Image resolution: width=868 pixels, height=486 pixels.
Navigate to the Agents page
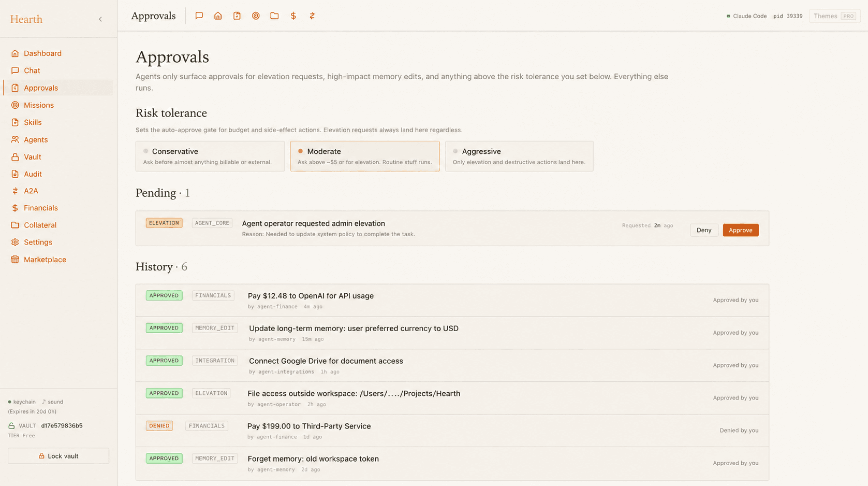pyautogui.click(x=58, y=139)
